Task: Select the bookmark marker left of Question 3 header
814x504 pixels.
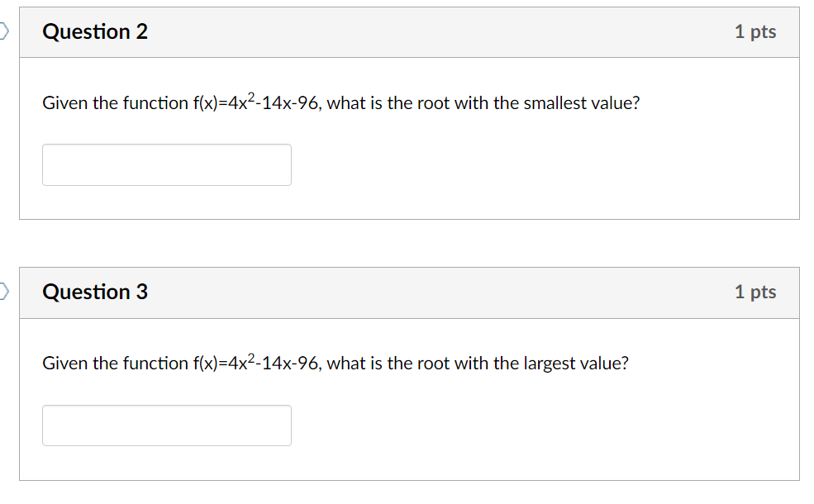Action: tap(3, 288)
